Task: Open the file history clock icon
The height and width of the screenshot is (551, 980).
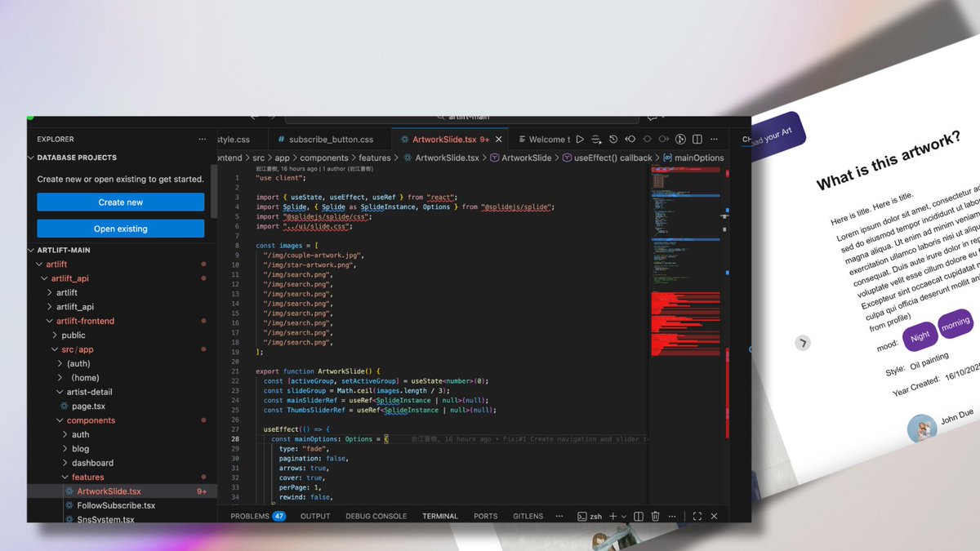Action: tap(613, 140)
